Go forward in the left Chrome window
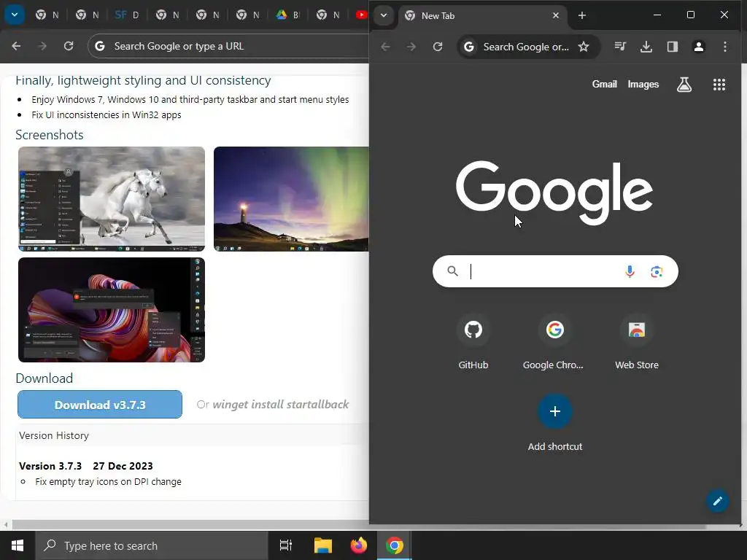Viewport: 747px width, 560px height. point(42,46)
